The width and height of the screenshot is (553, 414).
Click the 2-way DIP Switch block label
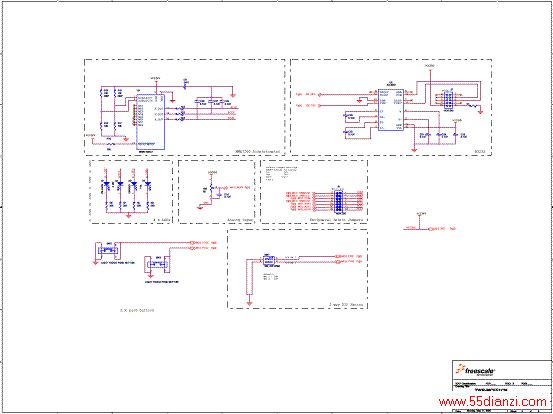pyautogui.click(x=346, y=304)
